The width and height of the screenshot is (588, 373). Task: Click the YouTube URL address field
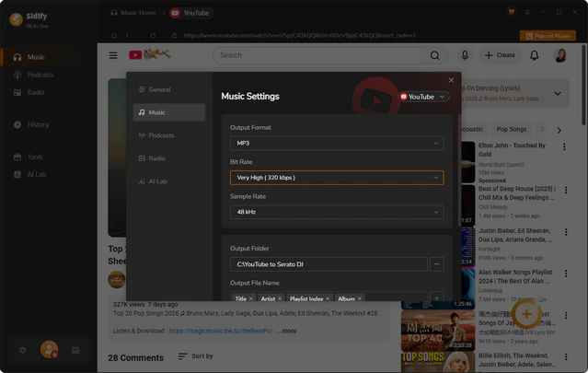[x=300, y=36]
